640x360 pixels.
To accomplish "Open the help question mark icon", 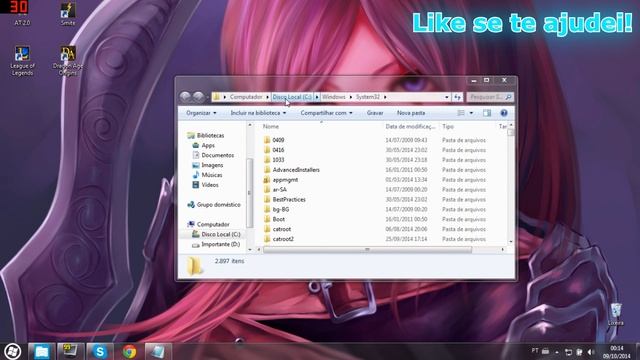I will click(x=504, y=113).
